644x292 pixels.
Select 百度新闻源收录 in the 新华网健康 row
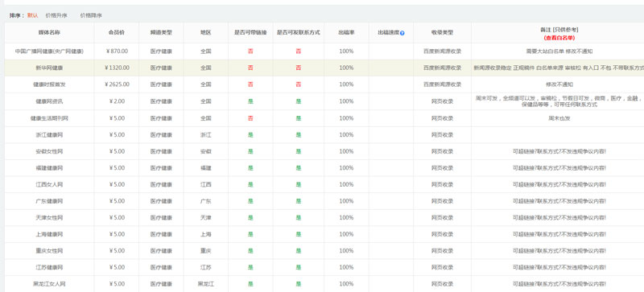[x=442, y=68]
